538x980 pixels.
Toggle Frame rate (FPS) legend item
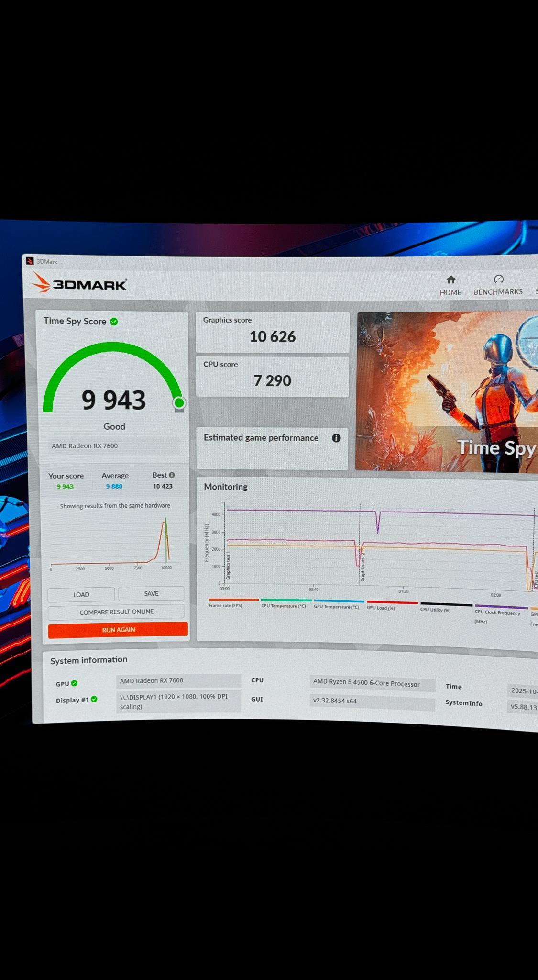tap(233, 603)
